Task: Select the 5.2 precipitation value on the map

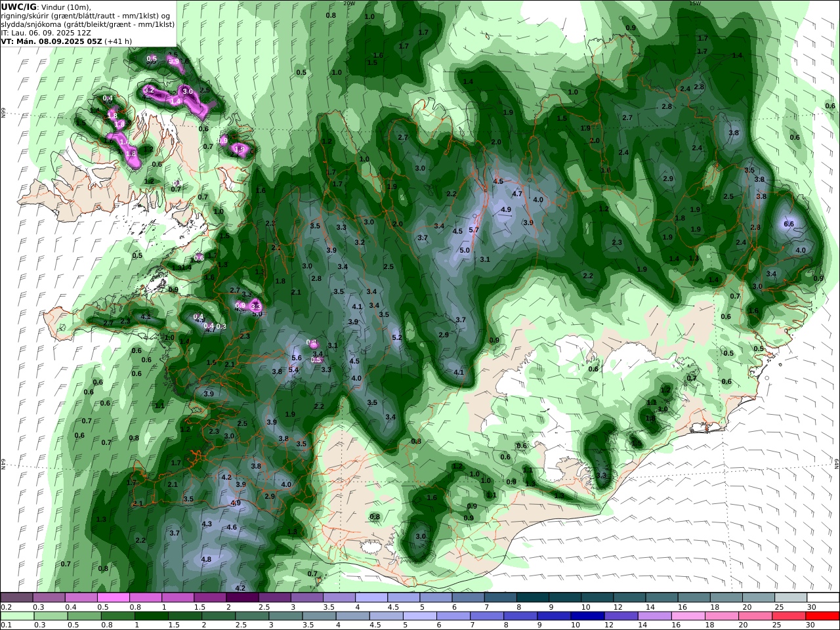Action: 396,337
